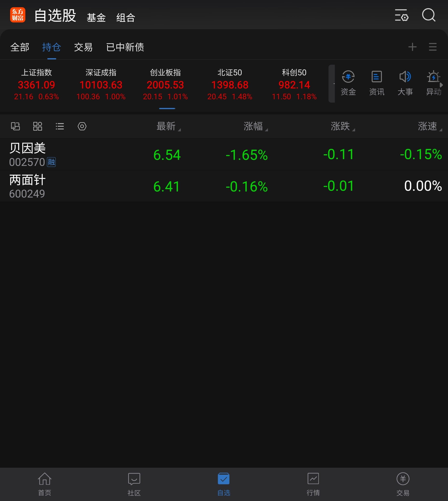
Task: Switch to grid view icon
Action: tap(37, 126)
